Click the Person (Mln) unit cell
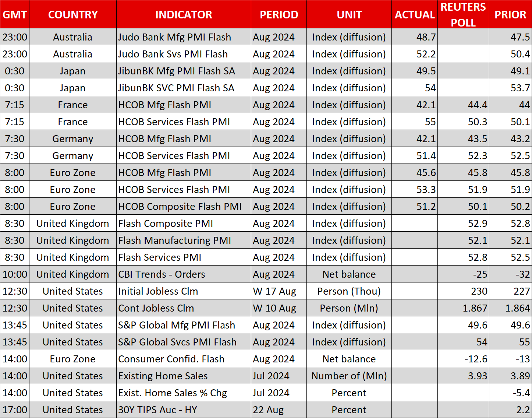This screenshot has height=418, width=532. click(x=349, y=308)
